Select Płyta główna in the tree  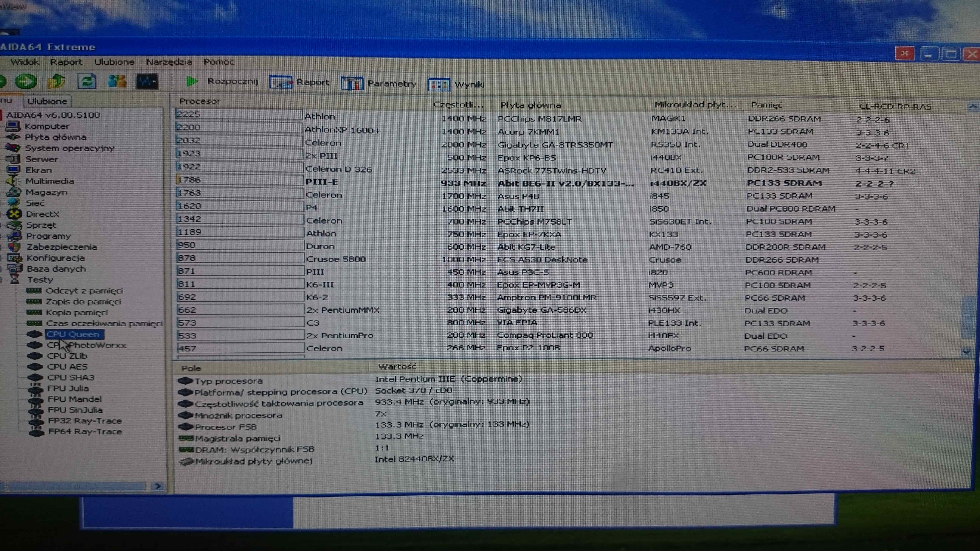click(55, 137)
